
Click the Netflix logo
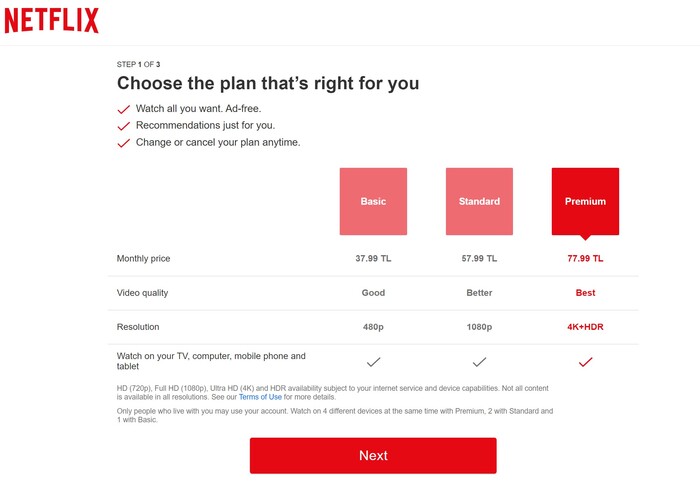pos(51,20)
